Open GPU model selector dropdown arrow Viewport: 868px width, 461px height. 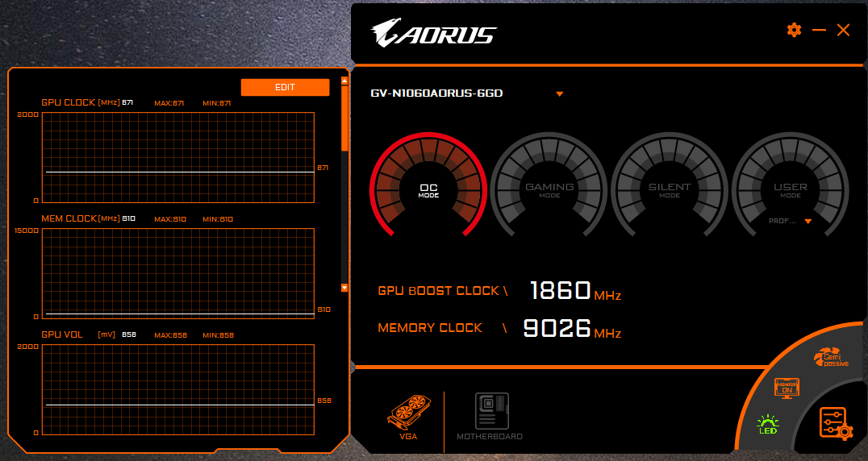(559, 94)
